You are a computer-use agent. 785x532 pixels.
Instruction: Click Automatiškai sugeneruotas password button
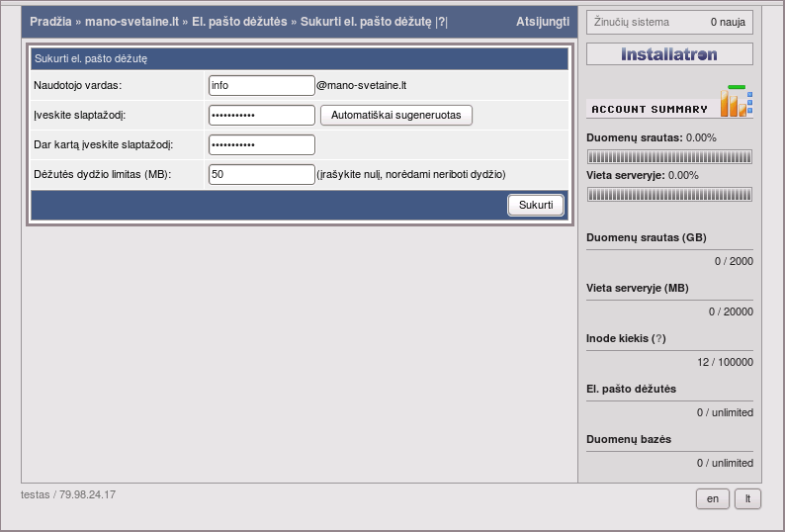(396, 115)
